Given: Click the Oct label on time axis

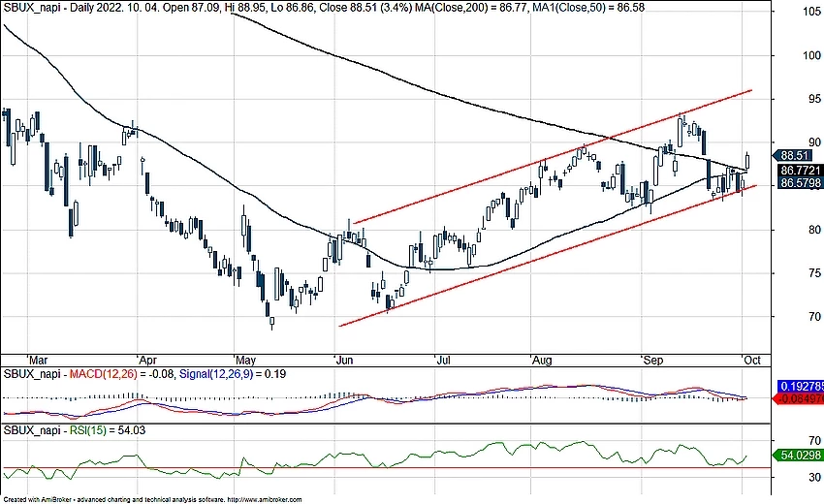Looking at the screenshot, I should [x=752, y=361].
